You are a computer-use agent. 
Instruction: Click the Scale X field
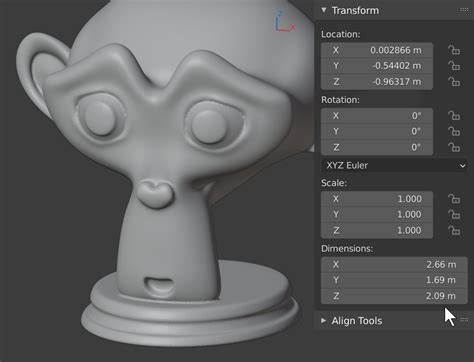(377, 199)
